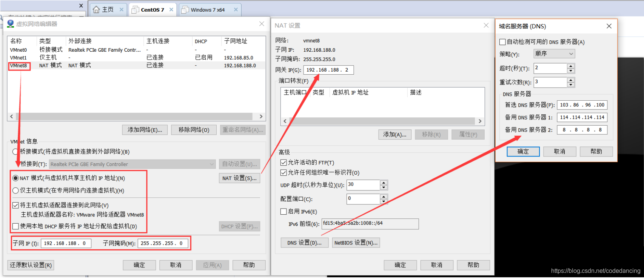
Task: Confirm DNS dialog with 确定
Action: click(x=523, y=152)
